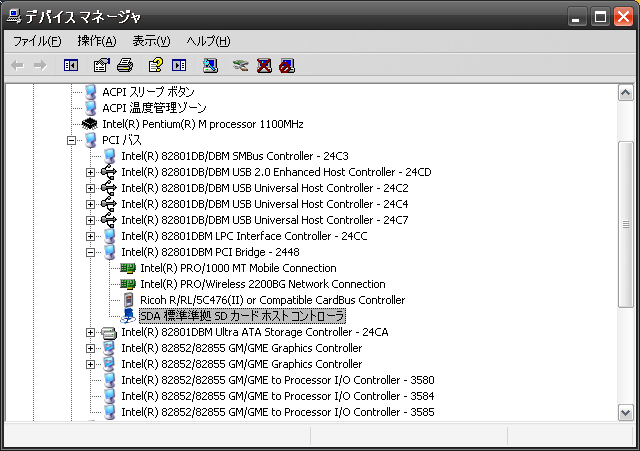Click the Print toolbar icon
Screen dimensions: 640x451
(124, 66)
